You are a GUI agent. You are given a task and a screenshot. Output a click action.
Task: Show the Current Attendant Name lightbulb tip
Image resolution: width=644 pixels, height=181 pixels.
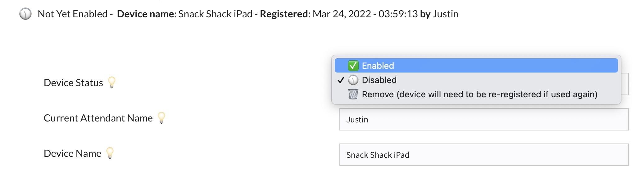[161, 118]
